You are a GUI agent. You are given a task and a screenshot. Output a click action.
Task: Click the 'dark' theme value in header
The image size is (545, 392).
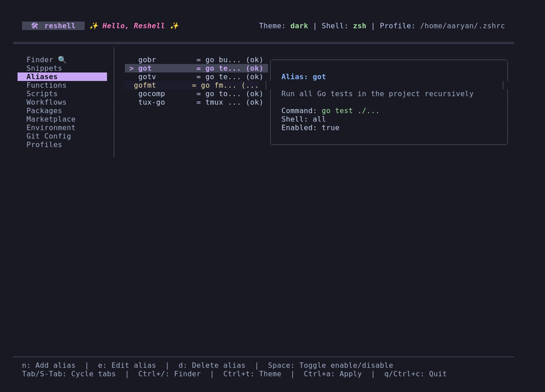tap(299, 26)
